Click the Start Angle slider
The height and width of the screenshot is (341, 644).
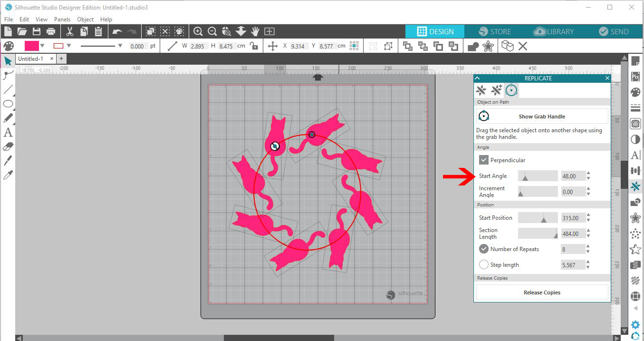(538, 176)
